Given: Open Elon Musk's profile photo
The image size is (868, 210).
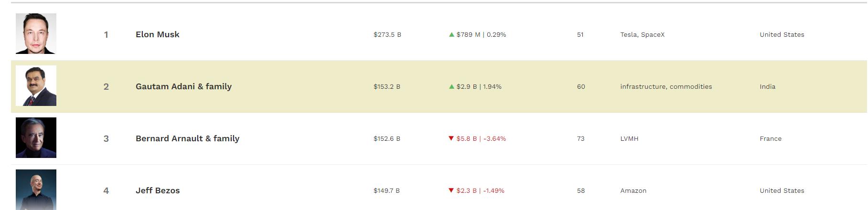Looking at the screenshot, I should [x=36, y=33].
